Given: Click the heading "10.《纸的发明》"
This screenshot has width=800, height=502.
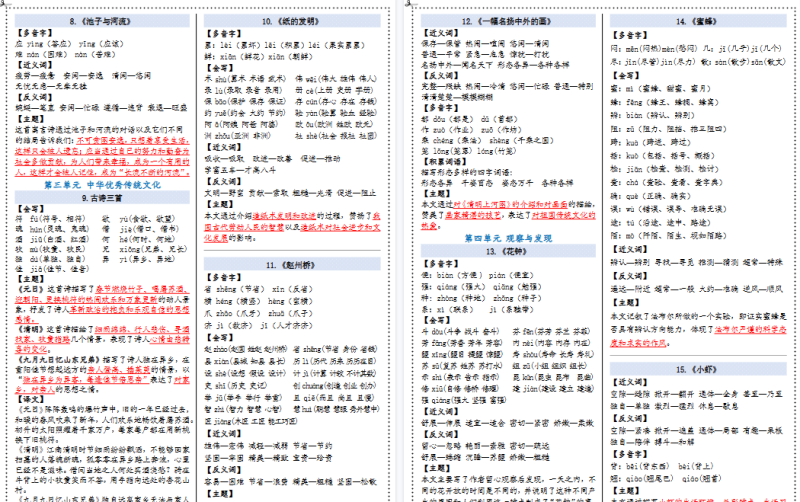Looking at the screenshot, I should click(291, 21).
